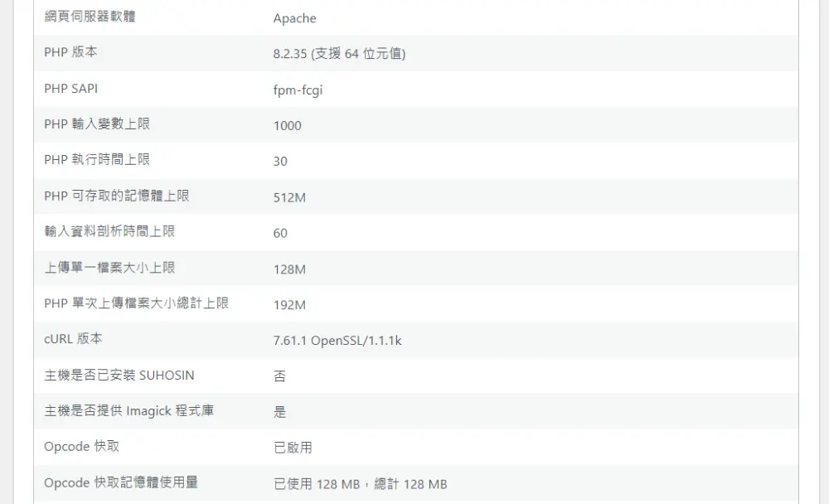Screen dimensions: 829x504
Task: Click the '1000' input vars value
Action: (287, 125)
